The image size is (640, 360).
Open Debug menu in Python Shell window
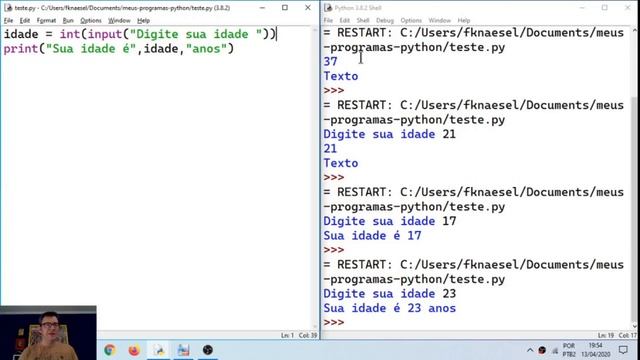[x=385, y=20]
